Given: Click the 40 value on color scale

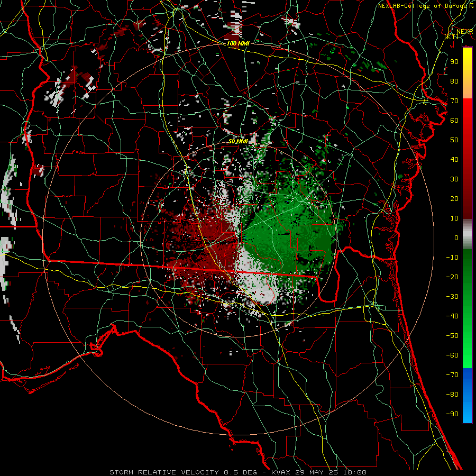Looking at the screenshot, I should point(454,159).
